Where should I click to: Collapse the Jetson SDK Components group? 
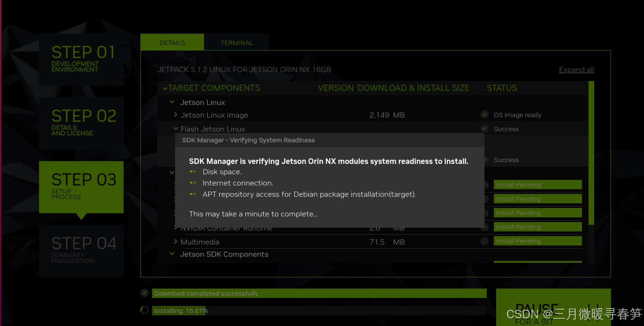pos(172,254)
